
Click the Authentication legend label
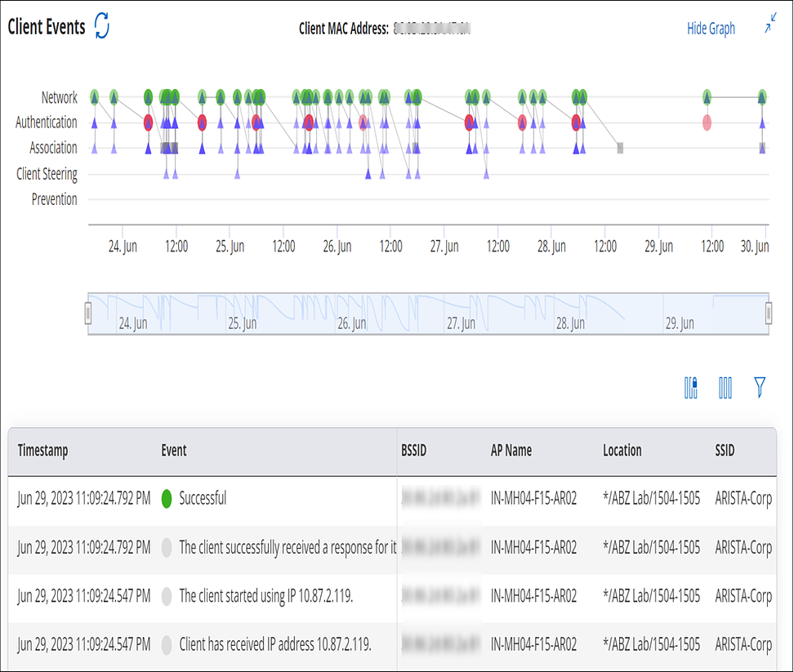click(46, 122)
